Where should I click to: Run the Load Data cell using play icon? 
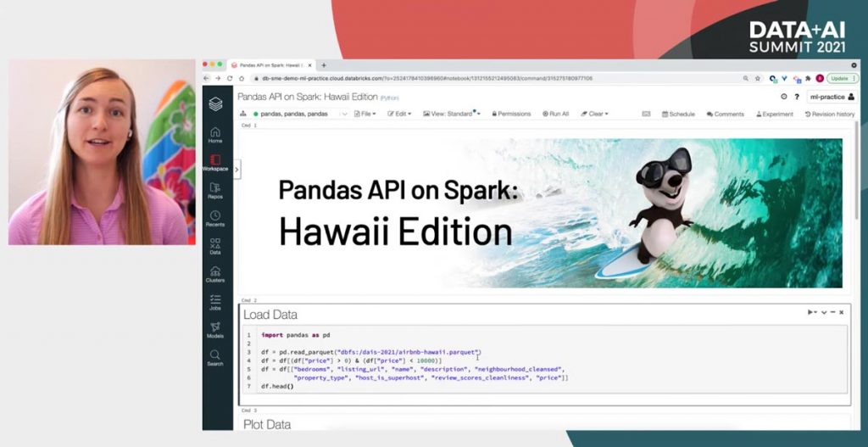[x=811, y=312]
